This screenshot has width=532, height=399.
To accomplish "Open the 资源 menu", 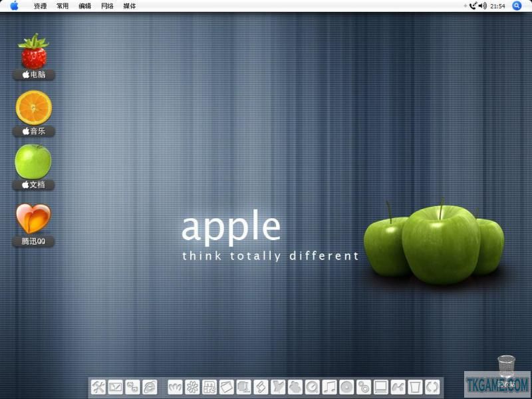I will point(40,6).
